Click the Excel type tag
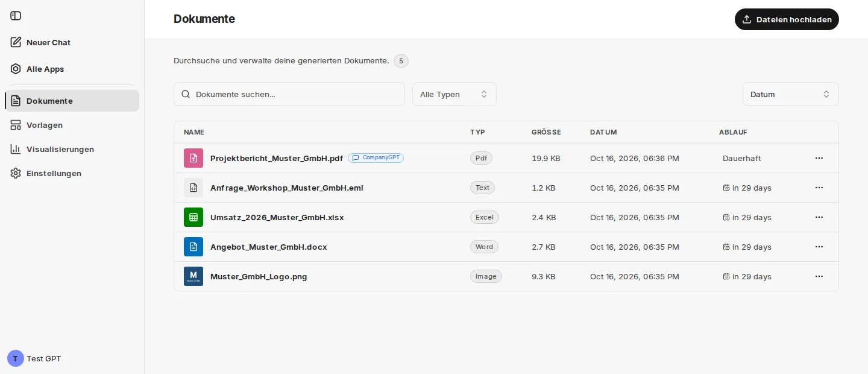Viewport: 868px width, 374px height. [x=485, y=217]
